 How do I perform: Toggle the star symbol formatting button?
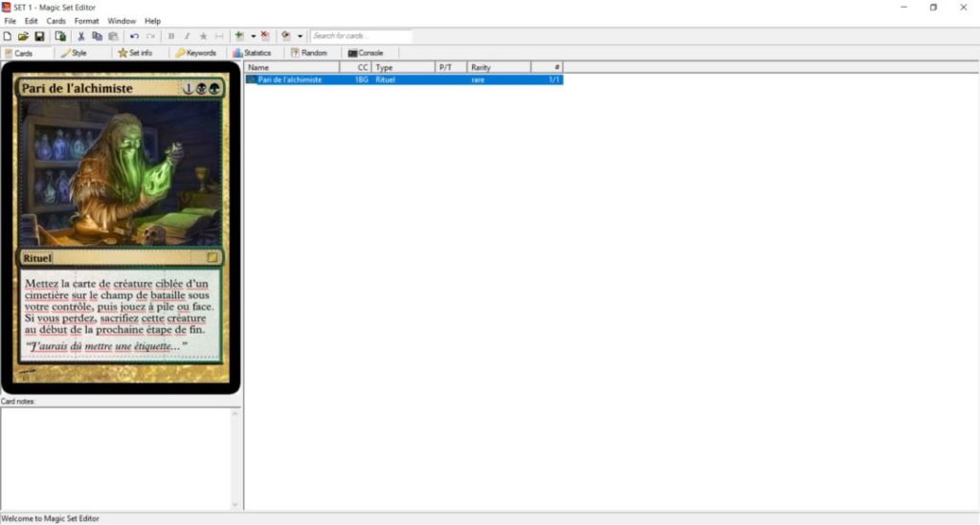(x=203, y=36)
